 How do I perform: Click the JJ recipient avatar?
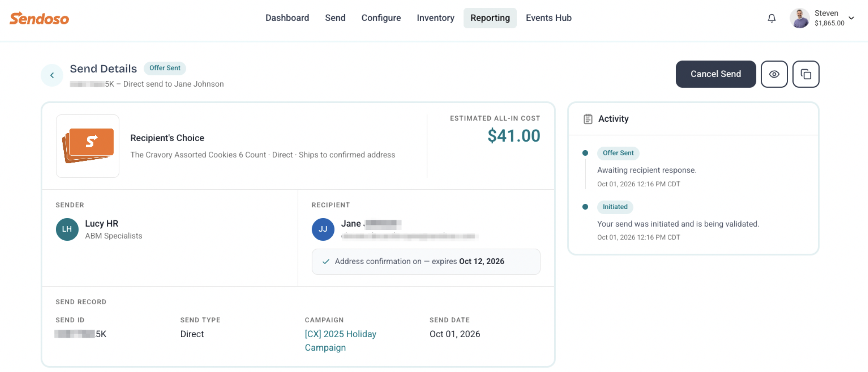click(323, 229)
